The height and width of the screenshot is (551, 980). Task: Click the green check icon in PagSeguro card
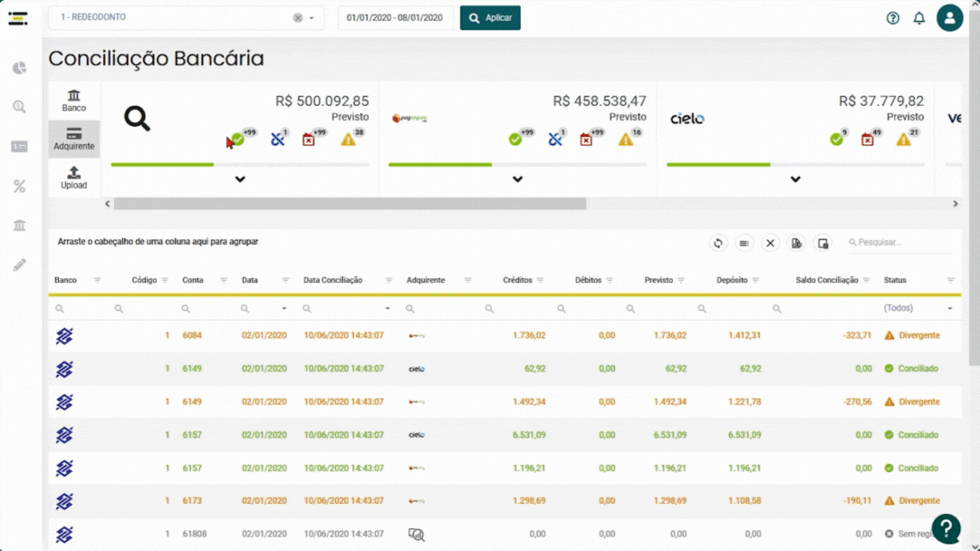click(515, 139)
